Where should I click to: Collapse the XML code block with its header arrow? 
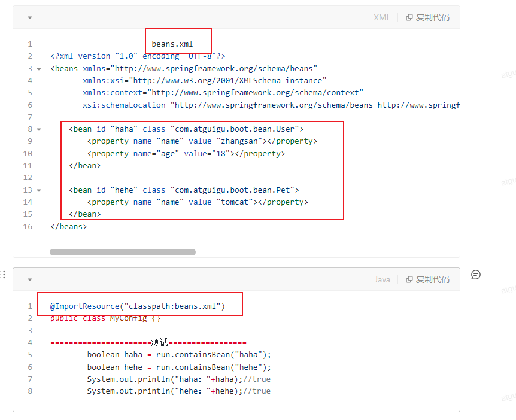coord(30,17)
